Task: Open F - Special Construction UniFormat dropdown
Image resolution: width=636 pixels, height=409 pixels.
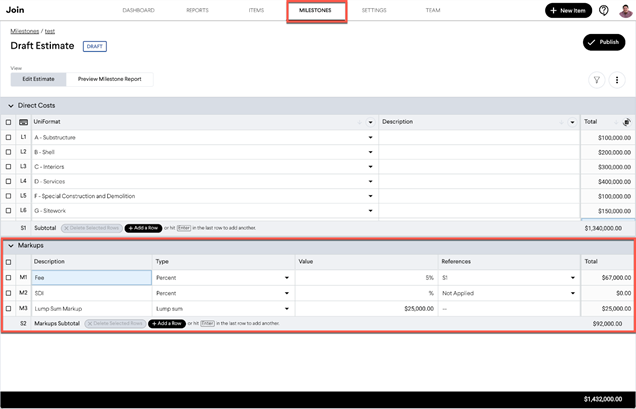Action: click(x=370, y=196)
